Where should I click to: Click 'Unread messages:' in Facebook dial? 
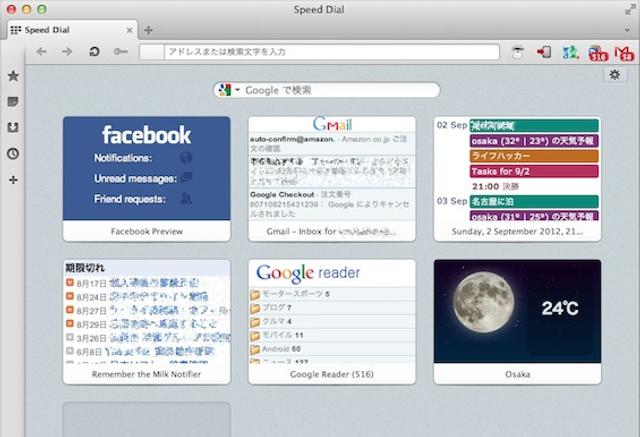tap(136, 179)
